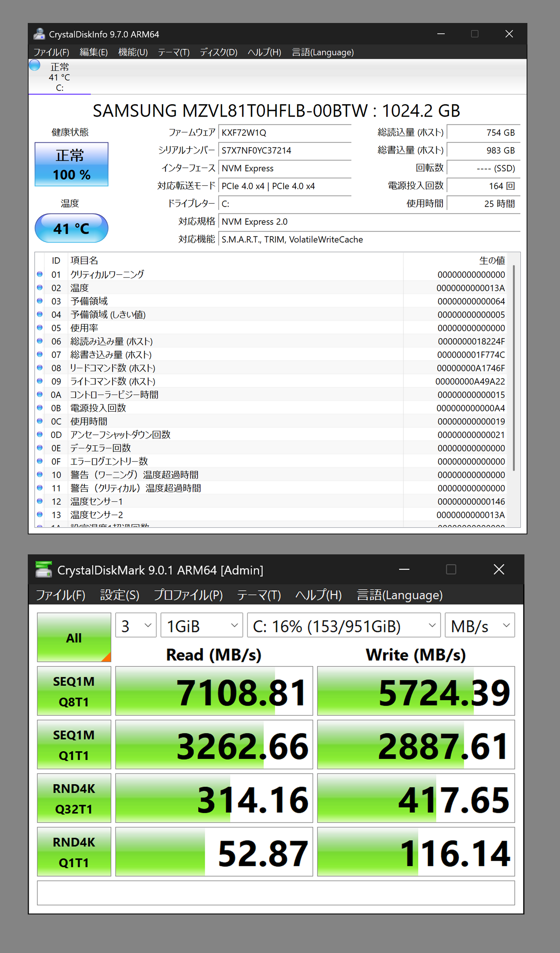The image size is (560, 953).
Task: Click the blue status orb above drive C:
Action: (34, 65)
